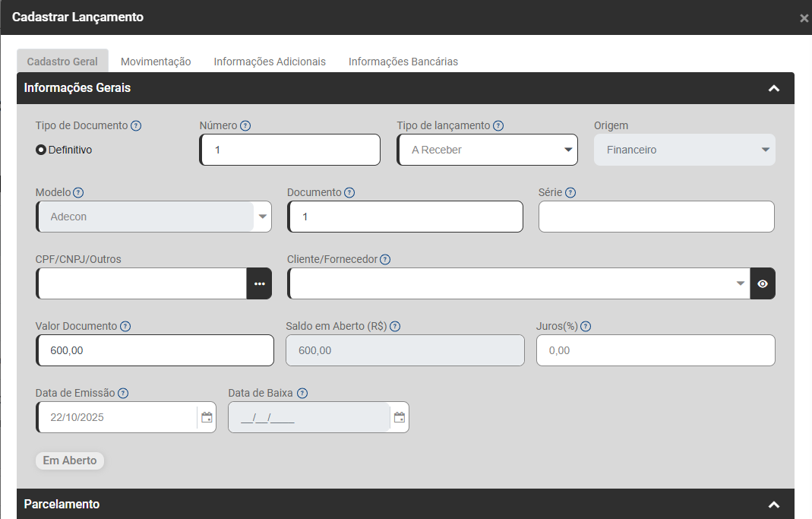Collapse the Parcelamento section
Screen dimensions: 812x519
pos(773,505)
